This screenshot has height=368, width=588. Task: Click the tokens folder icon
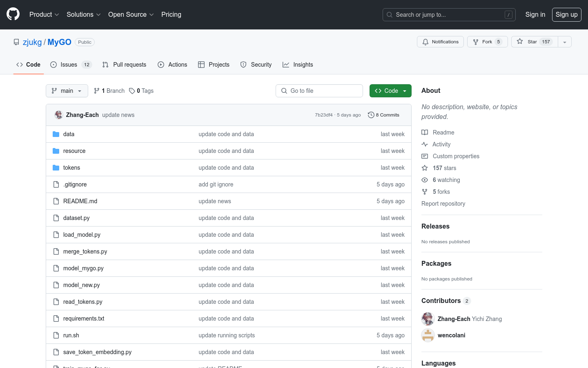point(56,168)
